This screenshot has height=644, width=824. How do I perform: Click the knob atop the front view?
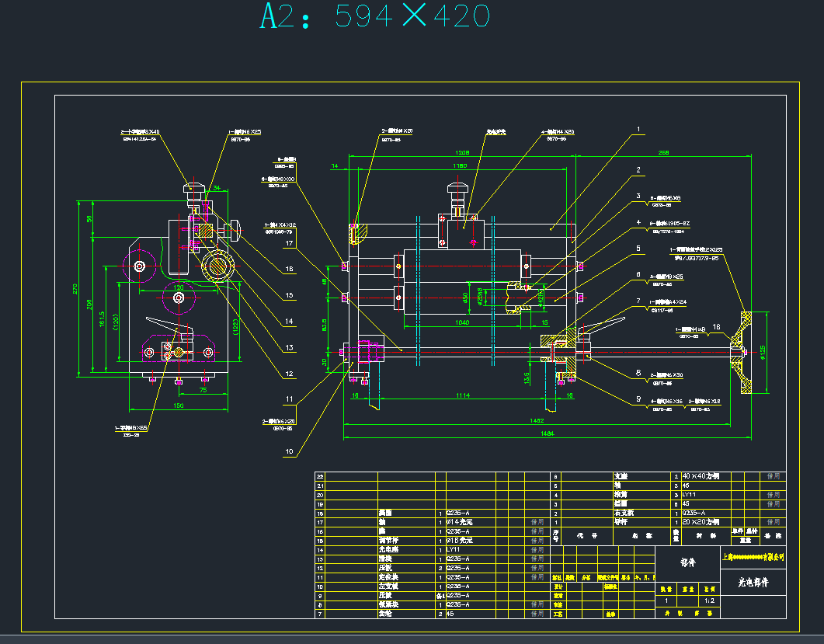456,189
